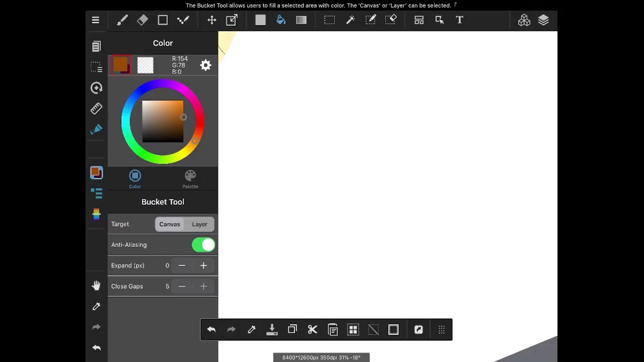Increase Expand (px) value
644x362 pixels.
click(x=204, y=265)
